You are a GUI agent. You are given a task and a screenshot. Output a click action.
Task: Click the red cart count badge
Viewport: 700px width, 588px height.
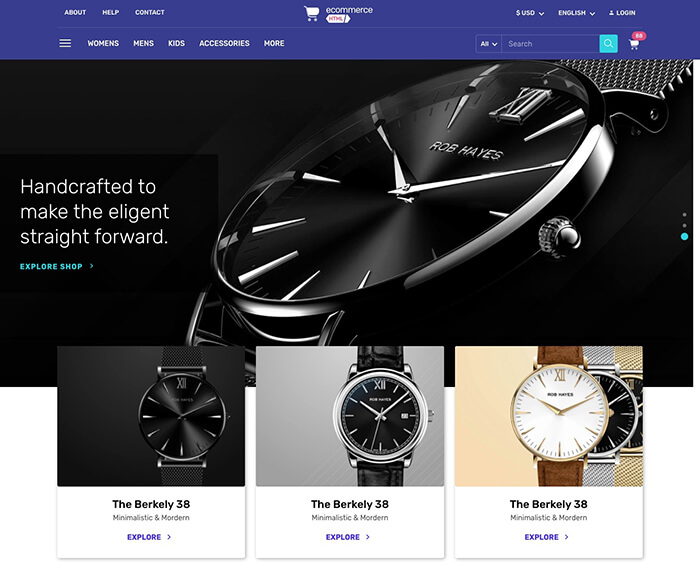(639, 36)
